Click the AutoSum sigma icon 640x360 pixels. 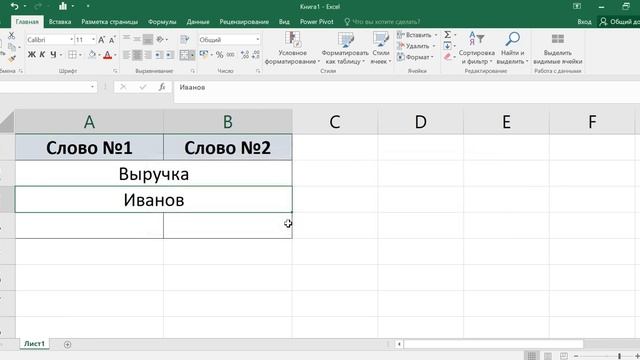point(448,35)
